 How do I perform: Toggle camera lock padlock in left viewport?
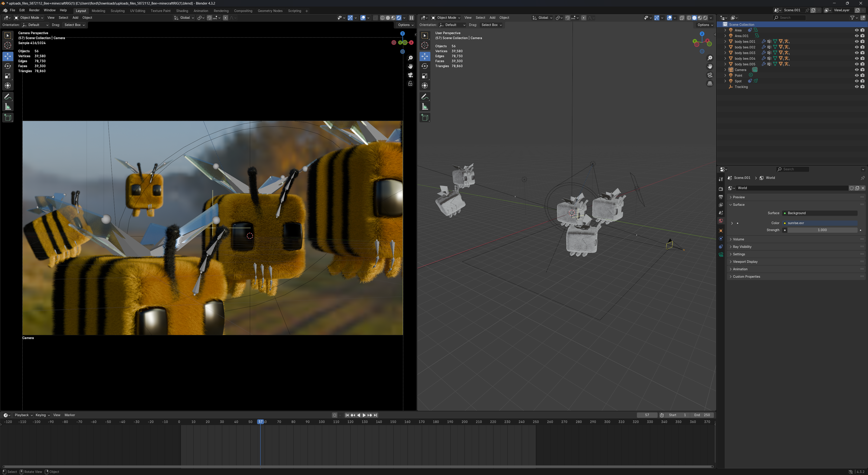(x=410, y=83)
